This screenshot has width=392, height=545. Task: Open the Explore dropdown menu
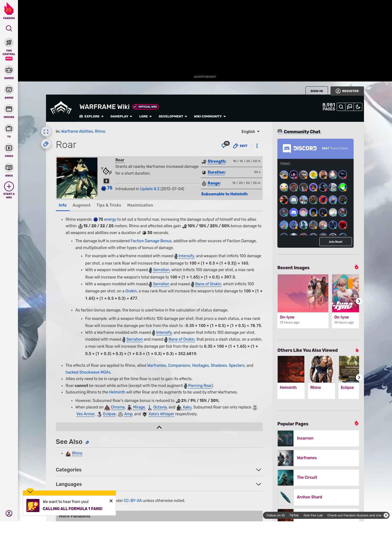tap(91, 116)
